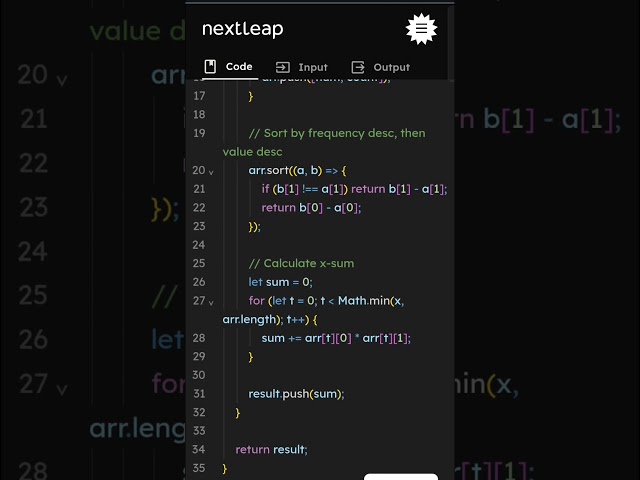The width and height of the screenshot is (640, 480).
Task: Click the 'arr.sort((a, b) => {' code line
Action: (x=297, y=170)
